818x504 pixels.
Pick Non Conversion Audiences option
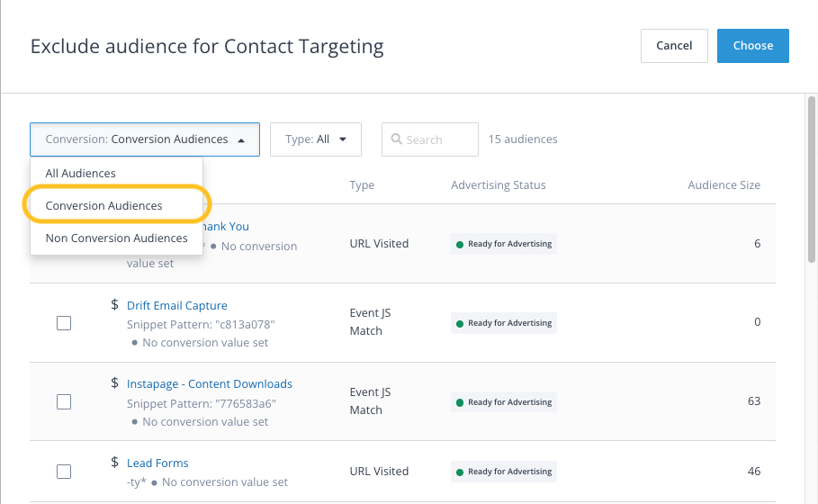[116, 238]
